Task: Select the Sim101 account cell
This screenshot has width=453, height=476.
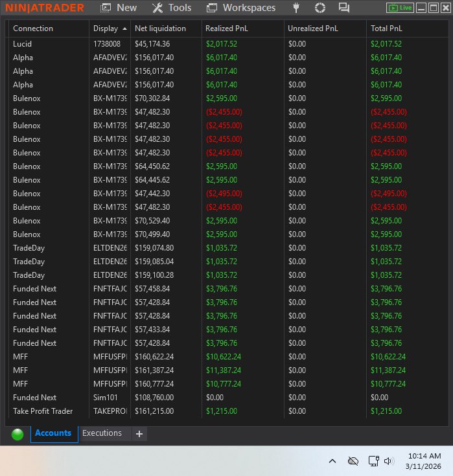Action: coord(105,398)
